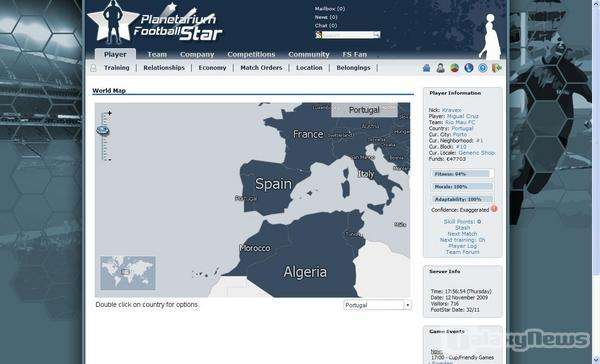Open the Generic Shop locale link

477,153
